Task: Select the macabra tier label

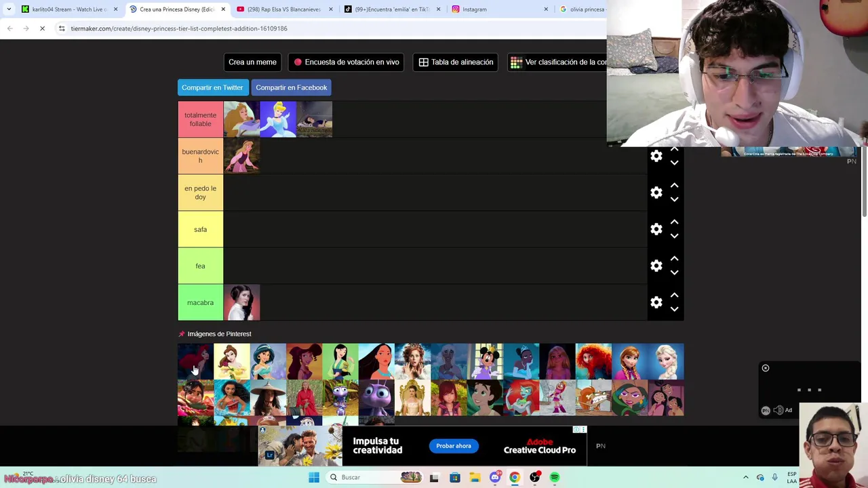Action: pyautogui.click(x=200, y=302)
